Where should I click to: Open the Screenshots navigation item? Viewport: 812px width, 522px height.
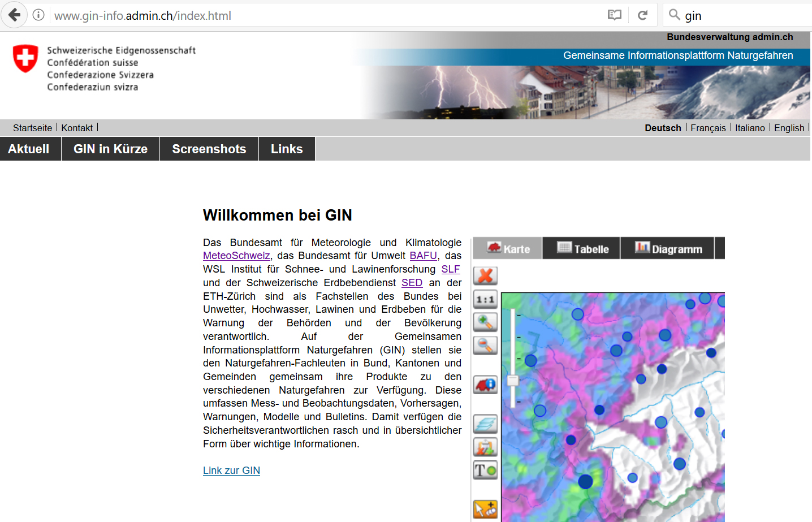[209, 149]
